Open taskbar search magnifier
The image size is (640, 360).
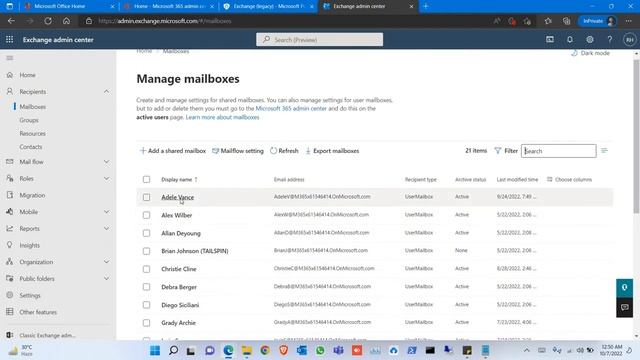[x=173, y=350]
